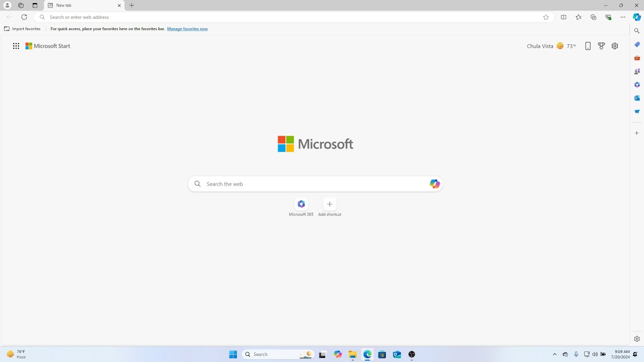Open sidebar Search

[637, 31]
